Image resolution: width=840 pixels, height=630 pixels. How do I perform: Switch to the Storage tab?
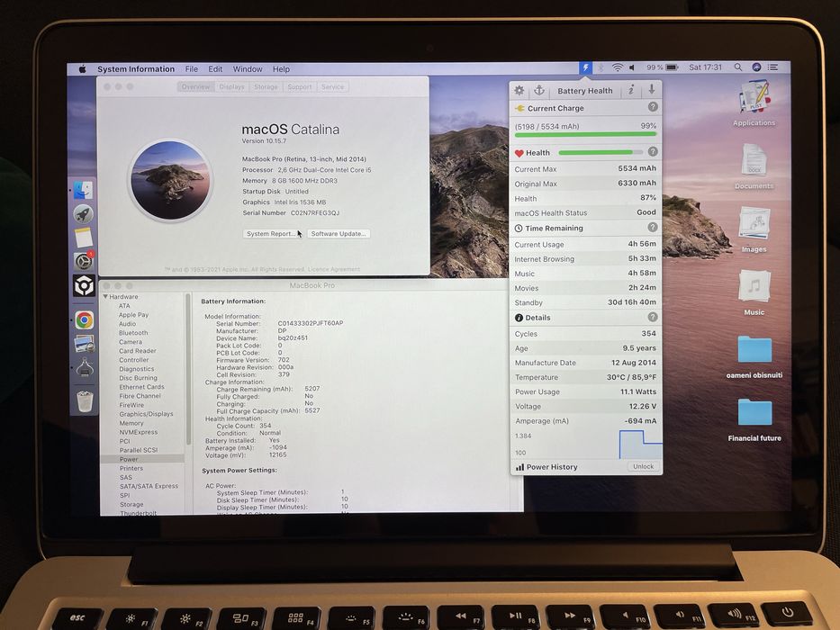point(266,86)
